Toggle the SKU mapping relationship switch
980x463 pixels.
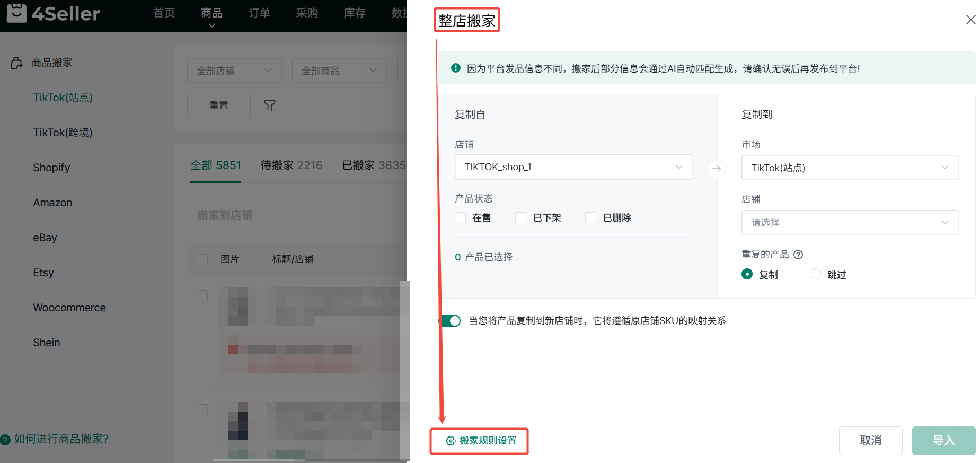click(x=451, y=321)
